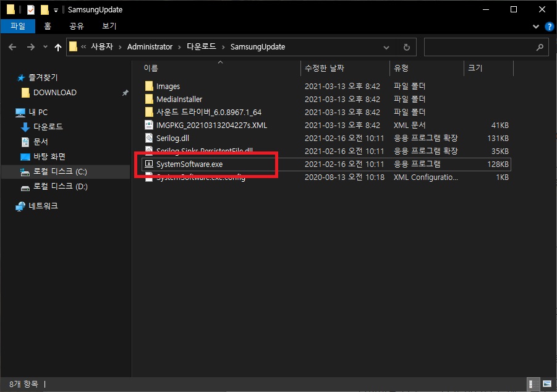The image size is (557, 392).
Task: Select 네트워크 in navigation pane
Action: click(43, 206)
